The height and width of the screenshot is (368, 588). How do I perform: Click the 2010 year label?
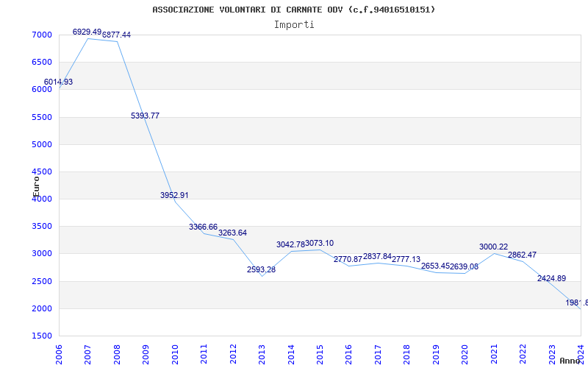coord(175,354)
